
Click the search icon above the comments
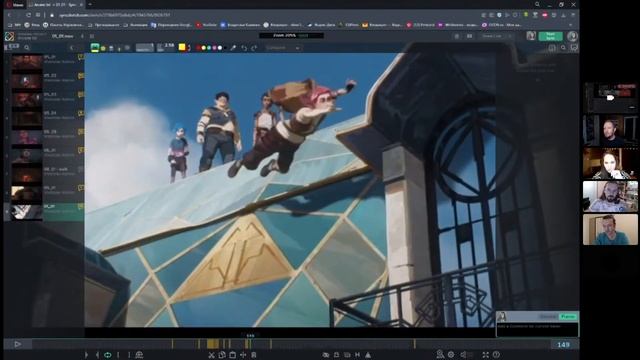tap(563, 48)
